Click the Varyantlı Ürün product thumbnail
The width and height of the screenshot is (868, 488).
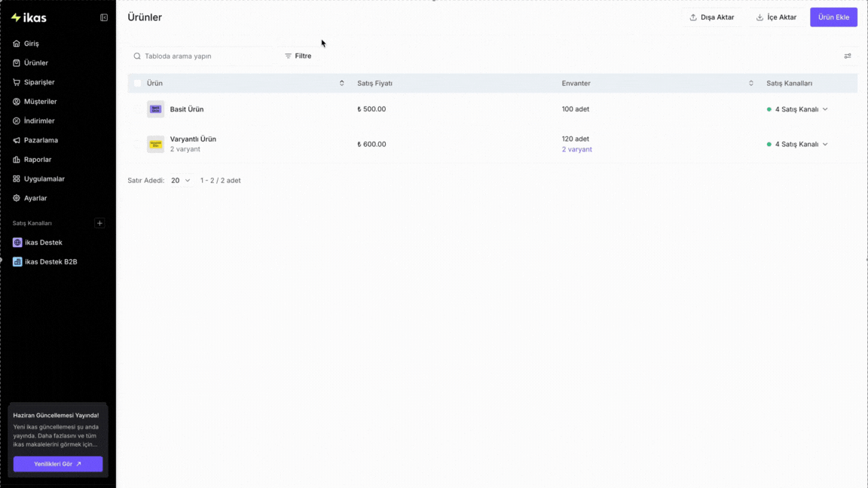pos(155,144)
